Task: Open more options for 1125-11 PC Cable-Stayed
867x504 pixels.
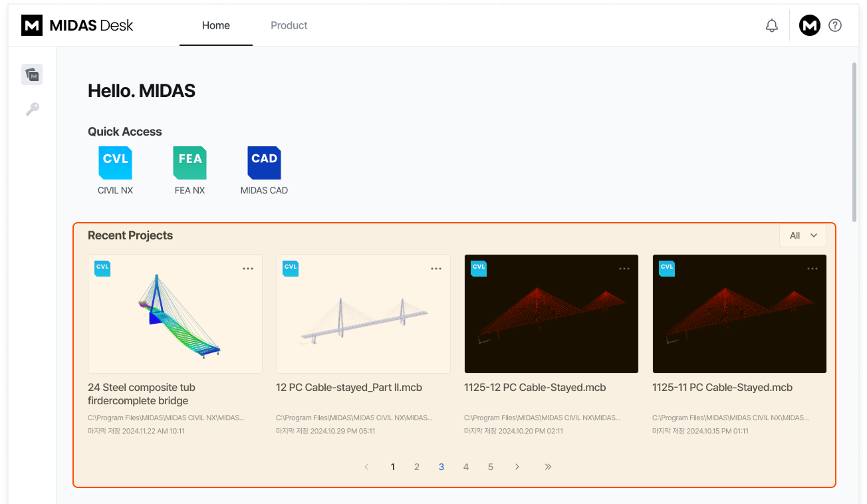Action: point(812,269)
